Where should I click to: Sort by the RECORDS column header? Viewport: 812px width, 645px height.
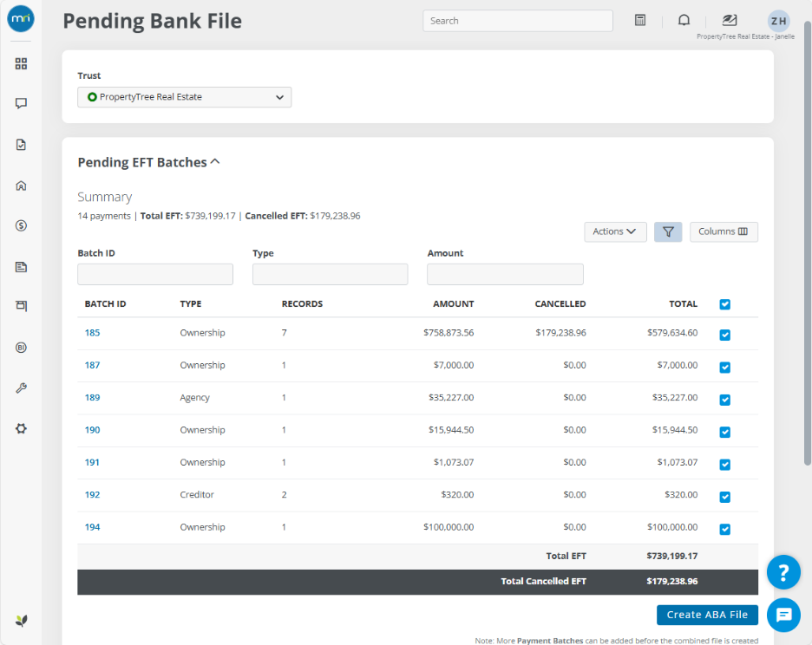pyautogui.click(x=302, y=304)
